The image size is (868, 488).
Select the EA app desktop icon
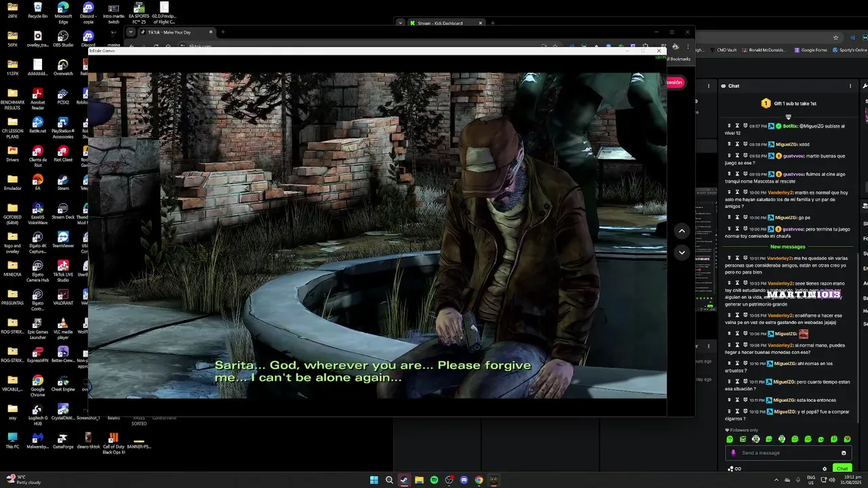37,182
